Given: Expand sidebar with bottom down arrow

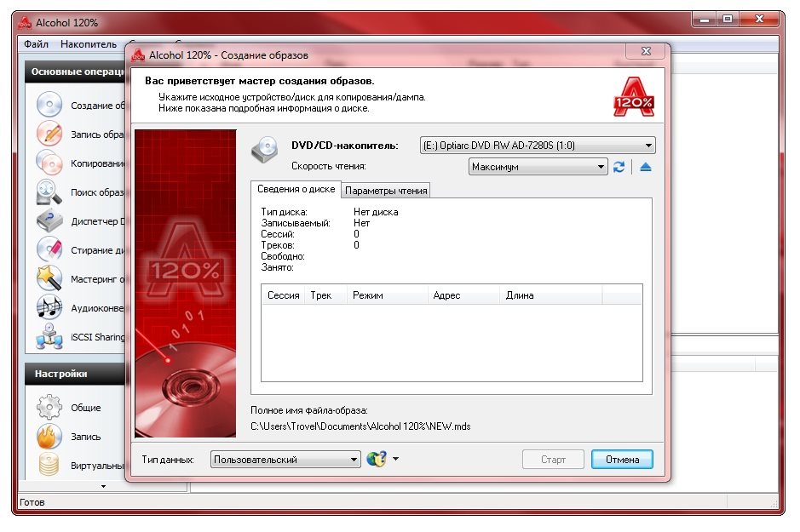Looking at the screenshot, I should coord(104,486).
